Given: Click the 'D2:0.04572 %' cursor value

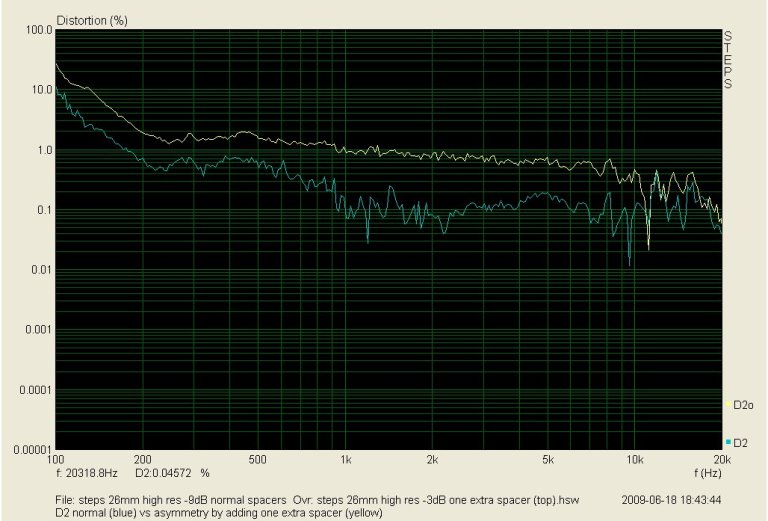Looking at the screenshot, I should pyautogui.click(x=172, y=473).
